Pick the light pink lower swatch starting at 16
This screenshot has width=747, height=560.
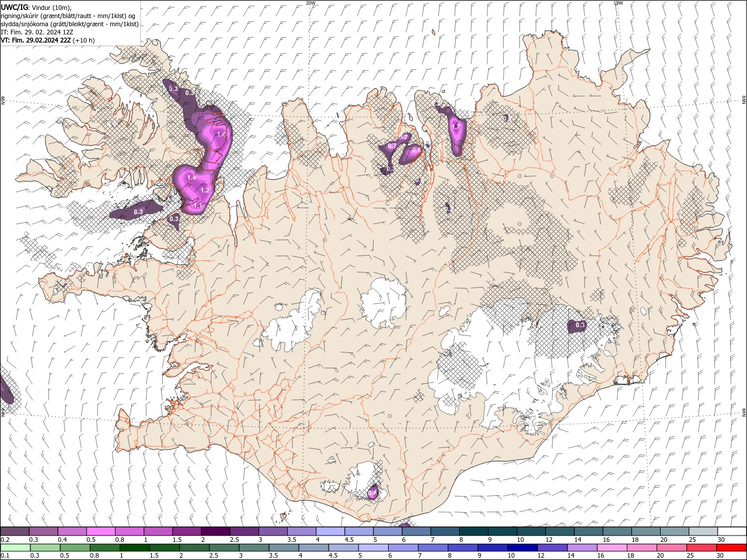(x=612, y=548)
